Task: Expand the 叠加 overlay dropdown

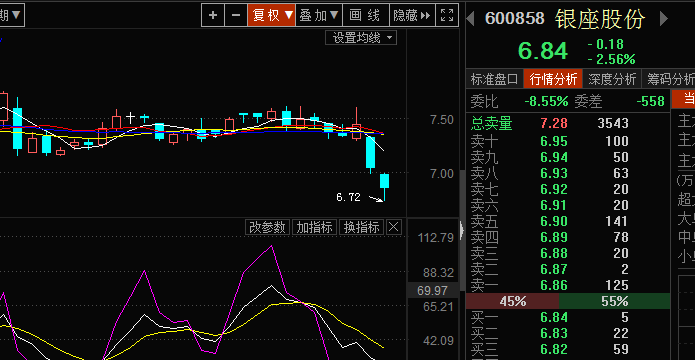Action: [319, 16]
